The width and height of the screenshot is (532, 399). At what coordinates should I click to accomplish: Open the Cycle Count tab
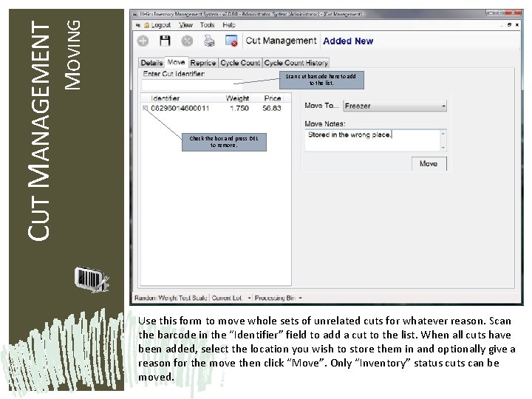240,63
